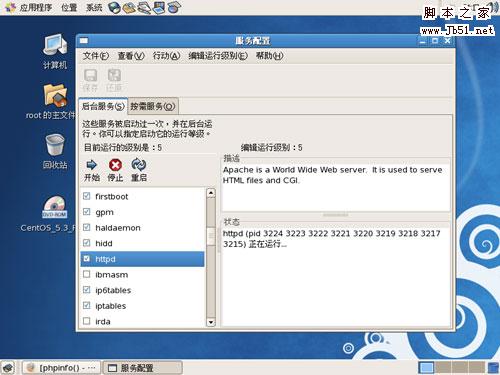
Task: Open the 编辑运行级别(E) menu
Action: (x=218, y=56)
